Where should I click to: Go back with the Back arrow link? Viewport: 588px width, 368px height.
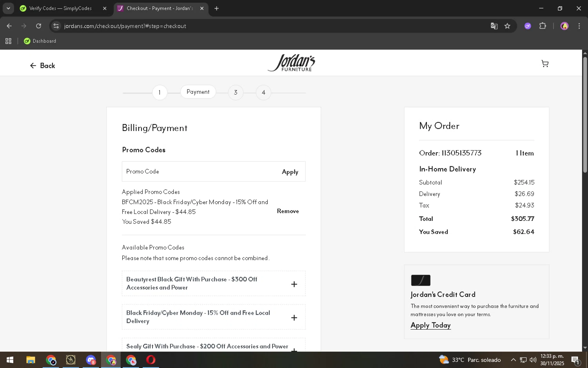[42, 66]
